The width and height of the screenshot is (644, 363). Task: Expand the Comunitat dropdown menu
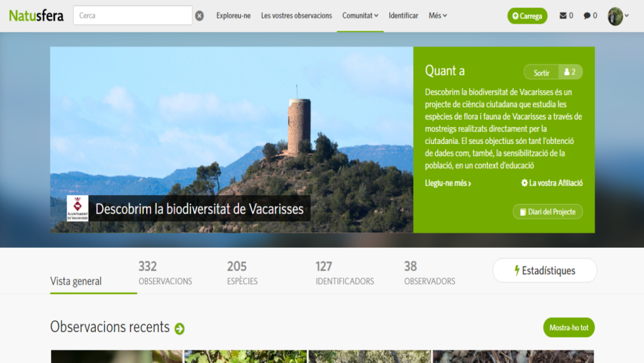360,16
